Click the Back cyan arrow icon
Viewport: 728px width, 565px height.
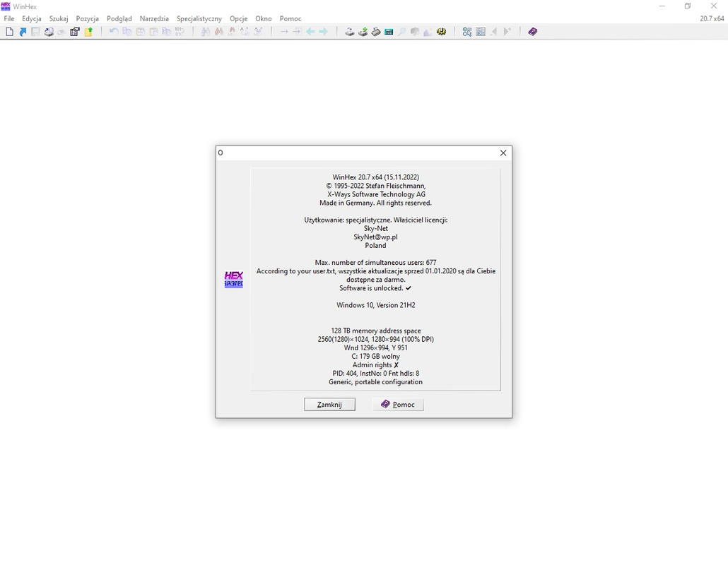(x=310, y=32)
